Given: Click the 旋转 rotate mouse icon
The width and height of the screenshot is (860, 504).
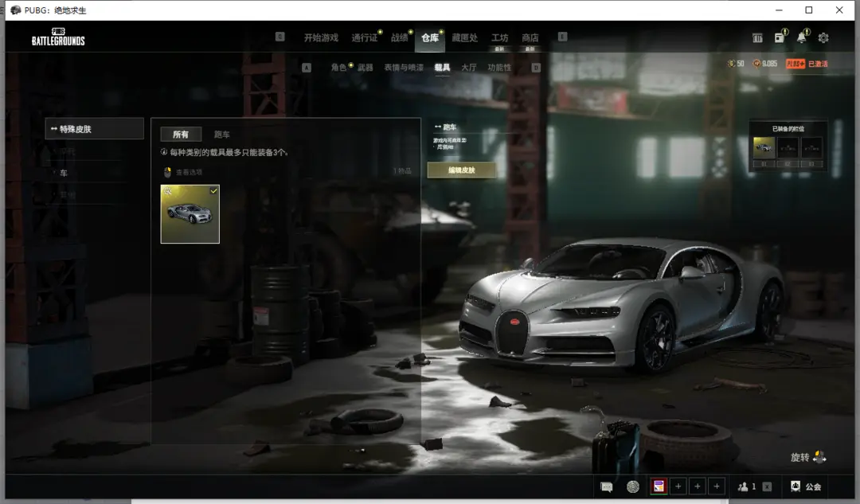Looking at the screenshot, I should pyautogui.click(x=819, y=457).
